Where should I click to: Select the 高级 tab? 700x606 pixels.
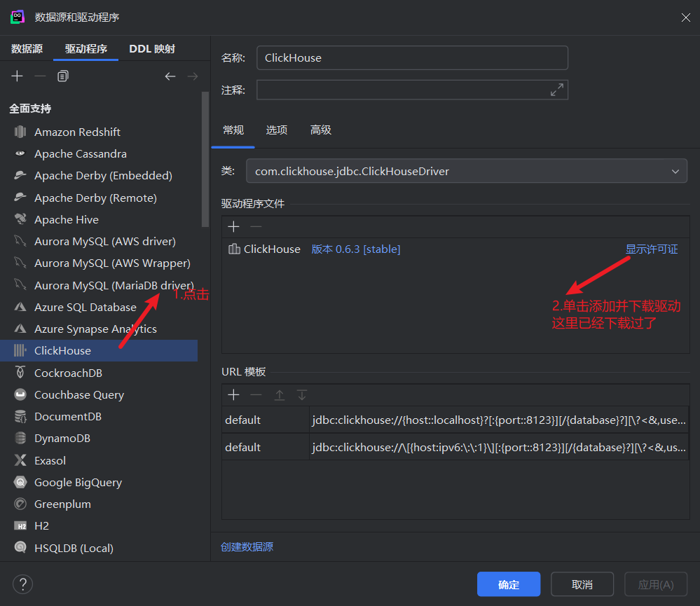point(320,130)
